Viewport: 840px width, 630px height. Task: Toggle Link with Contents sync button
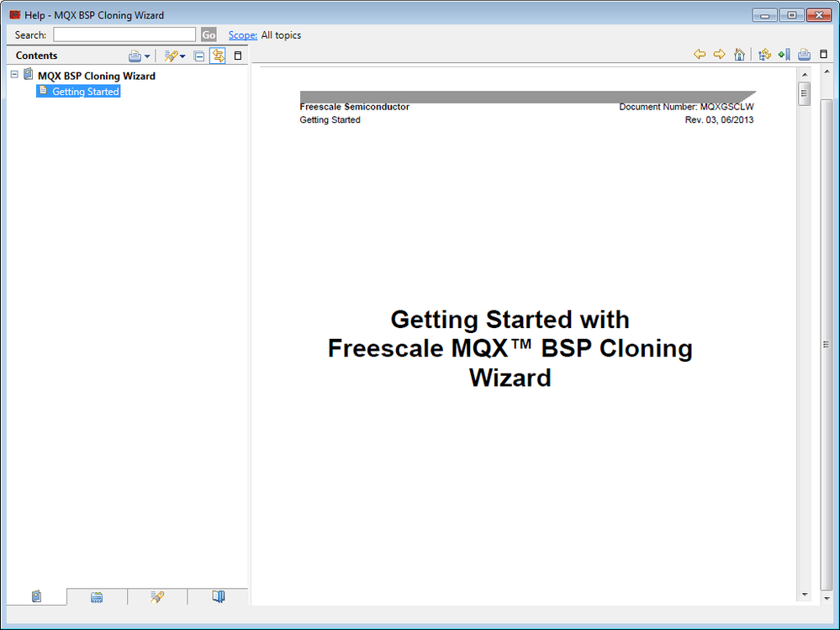(218, 56)
